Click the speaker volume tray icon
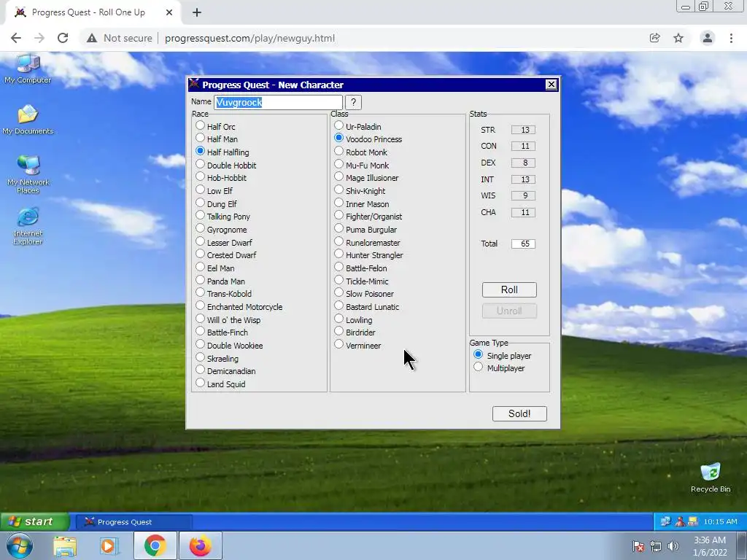This screenshot has width=747, height=560. click(673, 546)
